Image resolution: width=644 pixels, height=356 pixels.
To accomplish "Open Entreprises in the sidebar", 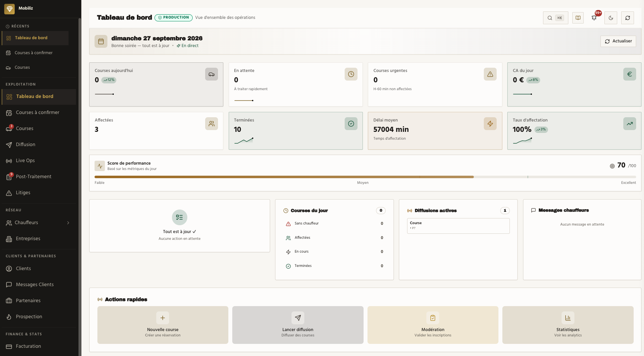I will pyautogui.click(x=39, y=239).
